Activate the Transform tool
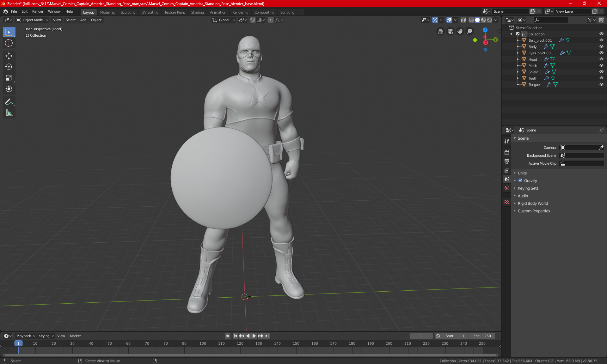Screen dimensions: 607x364 tap(9, 89)
